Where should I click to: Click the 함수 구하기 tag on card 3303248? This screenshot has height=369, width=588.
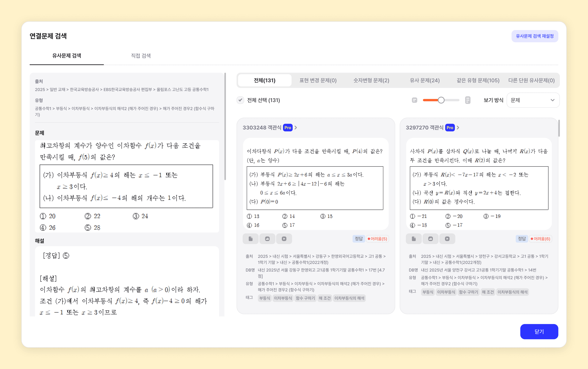pyautogui.click(x=305, y=298)
